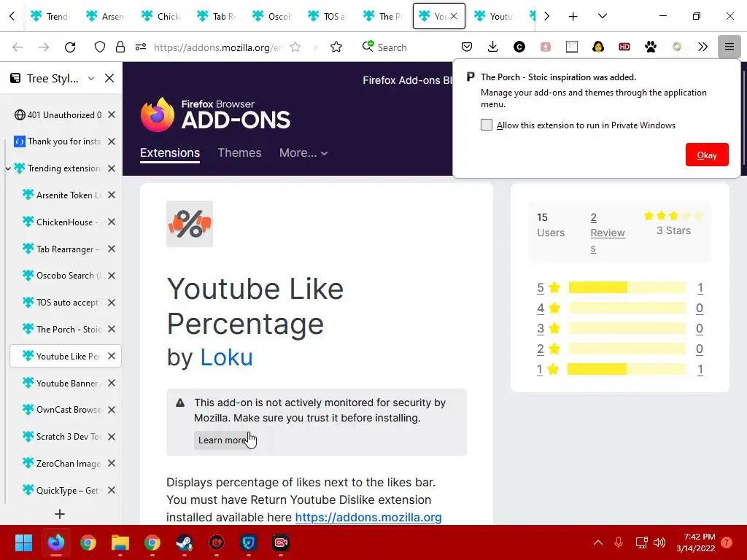Switch to the TOS a... browser tab
This screenshot has height=560, width=747.
point(328,17)
